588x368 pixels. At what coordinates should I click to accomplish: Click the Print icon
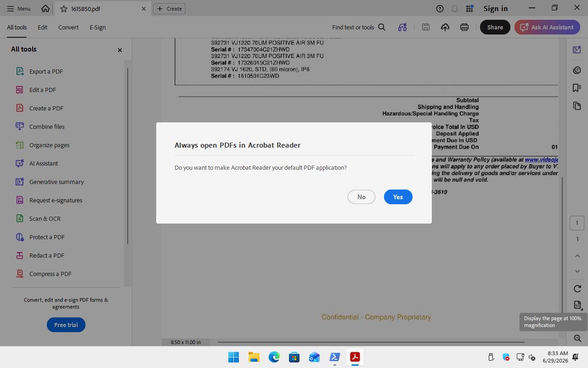464,27
